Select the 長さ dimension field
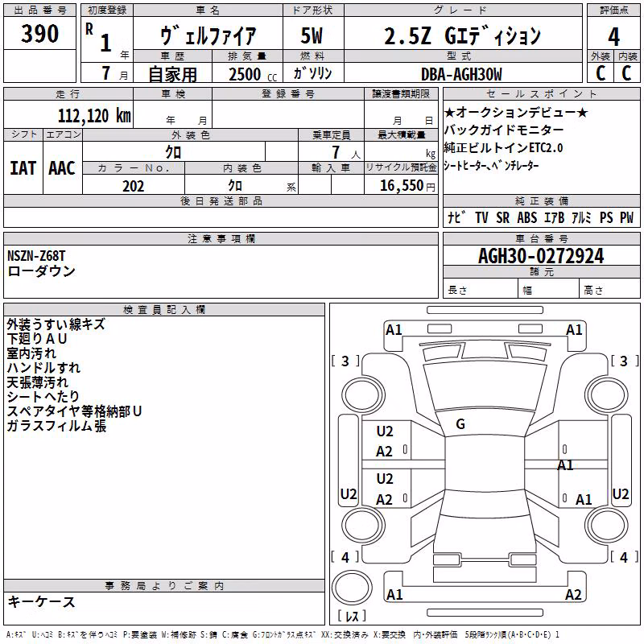The width and height of the screenshot is (644, 644). (x=481, y=289)
